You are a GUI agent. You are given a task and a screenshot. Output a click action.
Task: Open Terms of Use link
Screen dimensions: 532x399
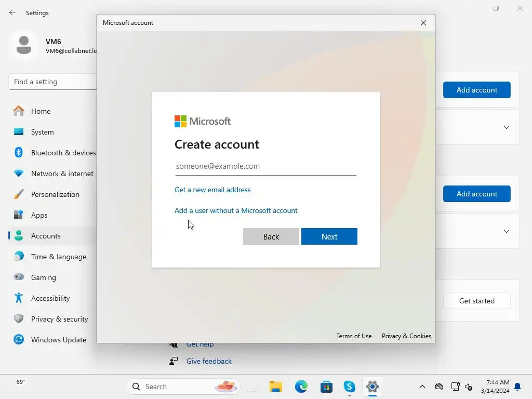354,336
